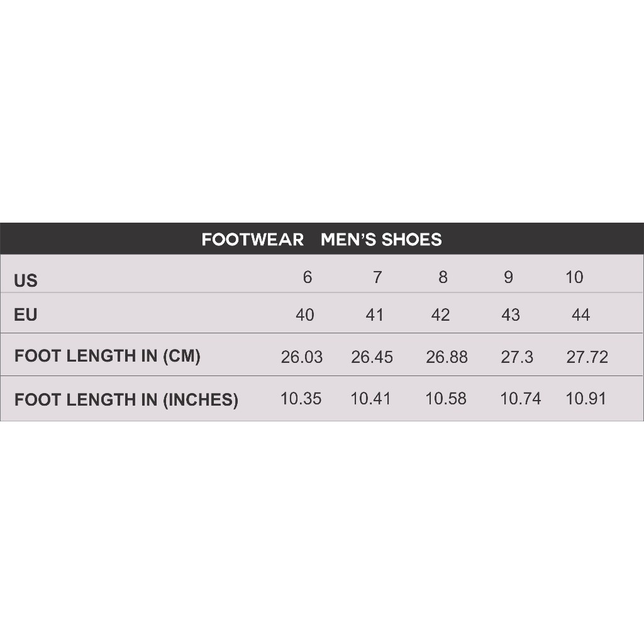Select the 26.03 cm foot length
Screen dimensions: 644x644
click(302, 357)
